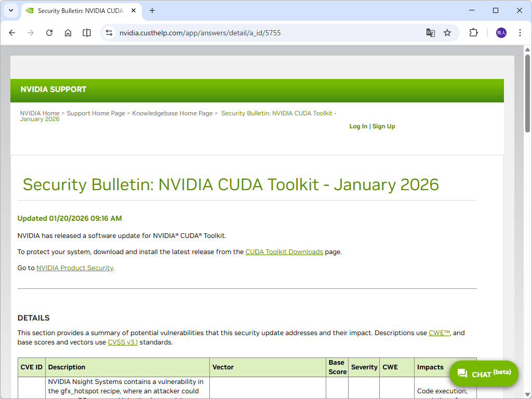Open the Extensions puzzle icon

[473, 33]
